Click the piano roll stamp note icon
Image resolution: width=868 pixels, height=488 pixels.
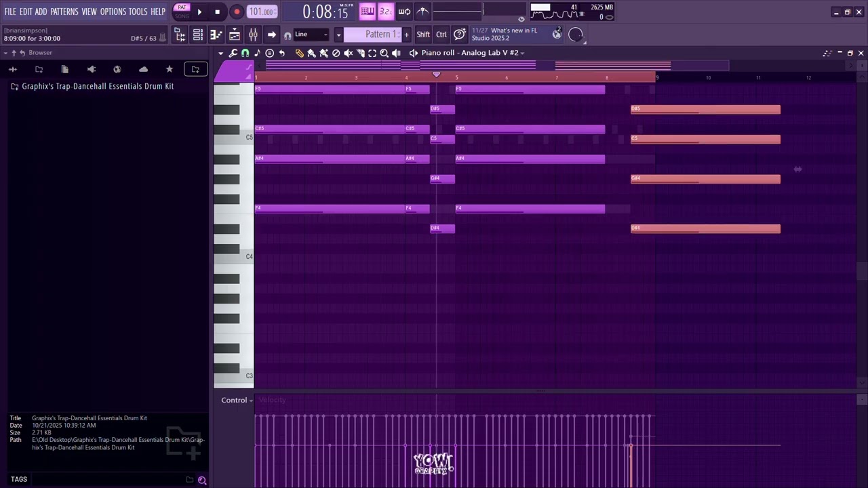tap(257, 53)
